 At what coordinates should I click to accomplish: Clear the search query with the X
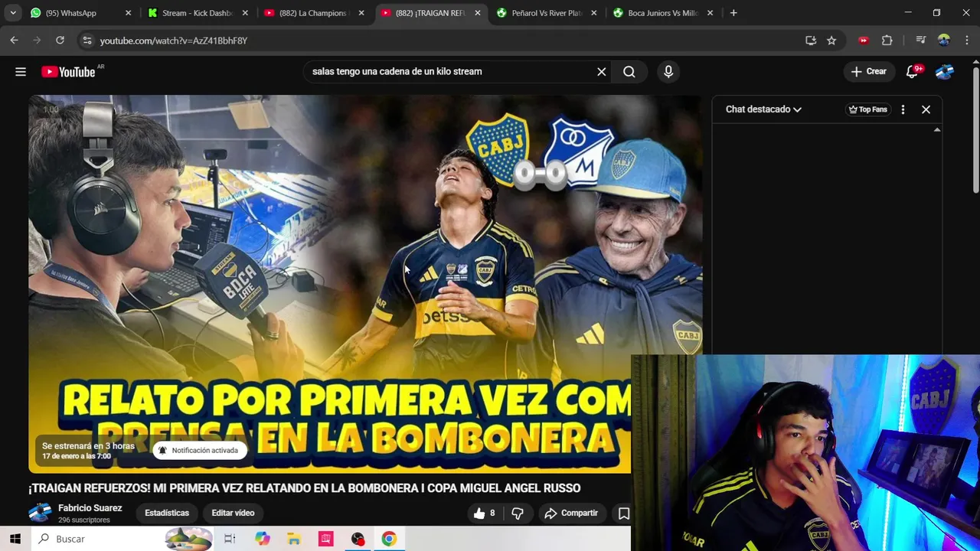(x=602, y=72)
